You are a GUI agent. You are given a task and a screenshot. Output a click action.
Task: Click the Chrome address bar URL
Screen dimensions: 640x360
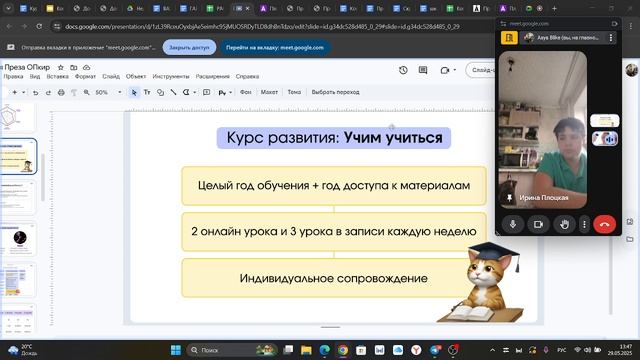(262, 27)
